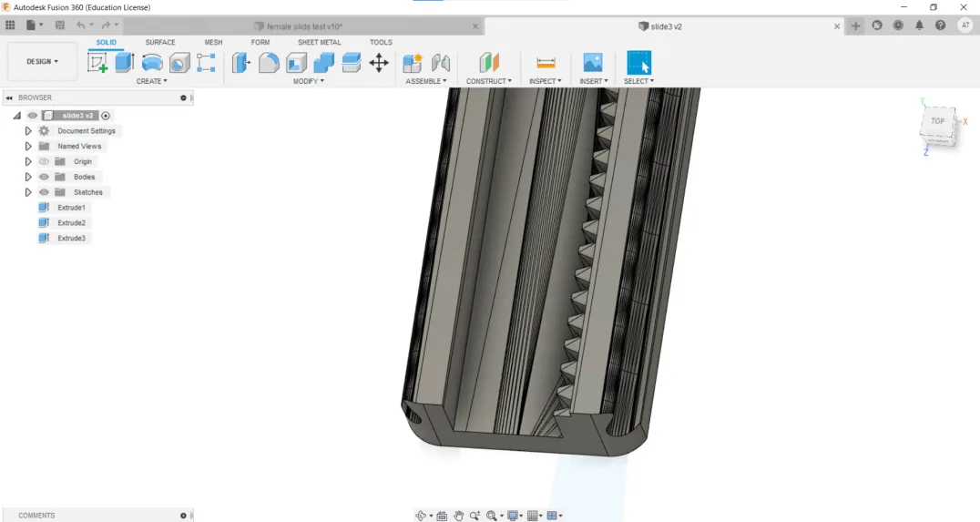Select the Fillet tool
Screen dimensions: 980x522
click(269, 63)
